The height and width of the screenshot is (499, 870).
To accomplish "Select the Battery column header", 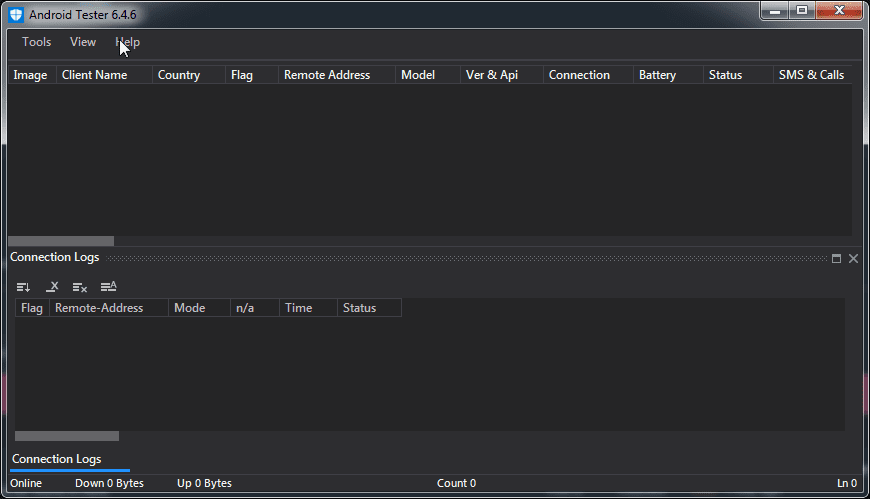I will (x=658, y=75).
